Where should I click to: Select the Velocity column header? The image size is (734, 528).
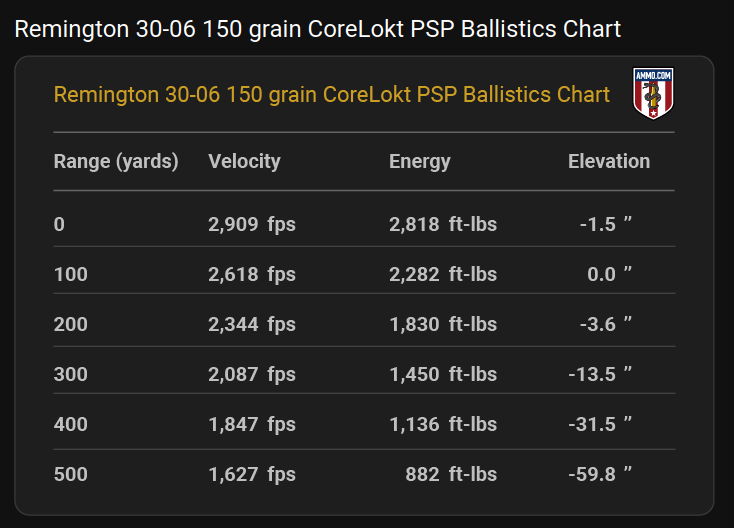pos(244,161)
